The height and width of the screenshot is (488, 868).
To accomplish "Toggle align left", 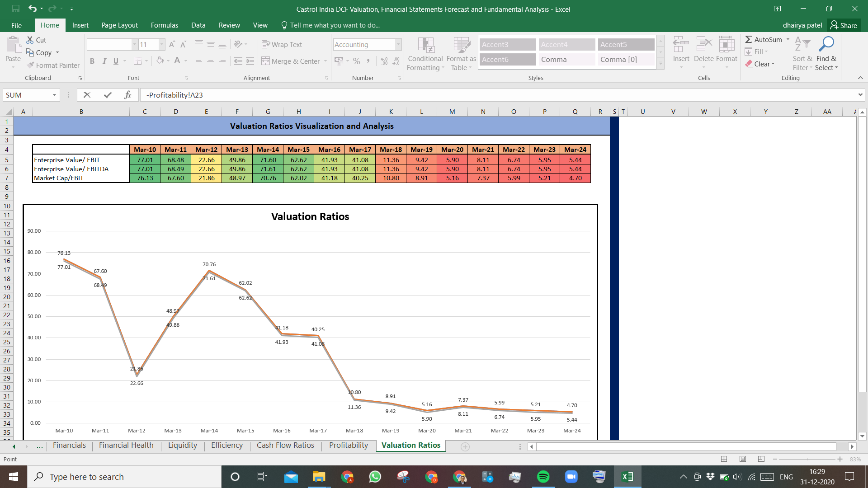I will click(198, 61).
